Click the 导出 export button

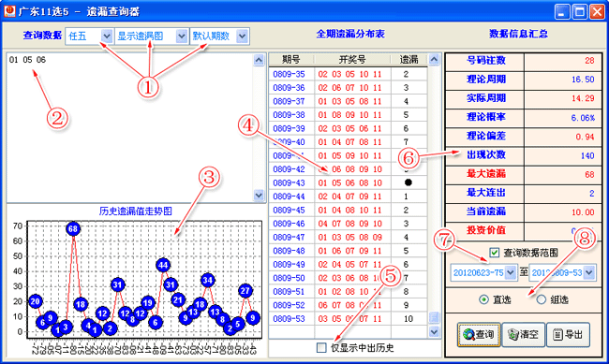pyautogui.click(x=568, y=334)
